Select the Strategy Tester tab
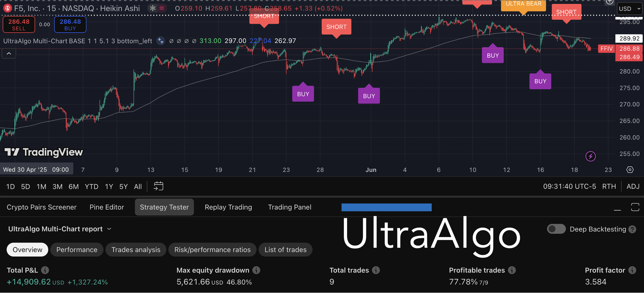644x293 pixels. pos(164,207)
